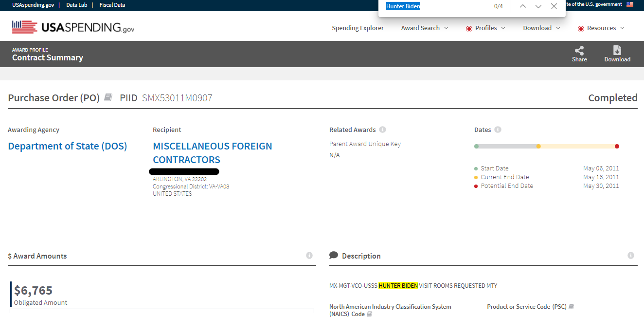The image size is (644, 317).
Task: Click the Congressional District: VA-VA08 text
Action: [191, 186]
